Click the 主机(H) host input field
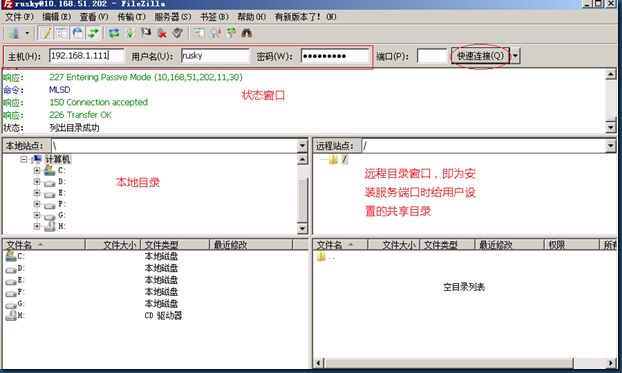The width and height of the screenshot is (622, 373). pyautogui.click(x=86, y=56)
